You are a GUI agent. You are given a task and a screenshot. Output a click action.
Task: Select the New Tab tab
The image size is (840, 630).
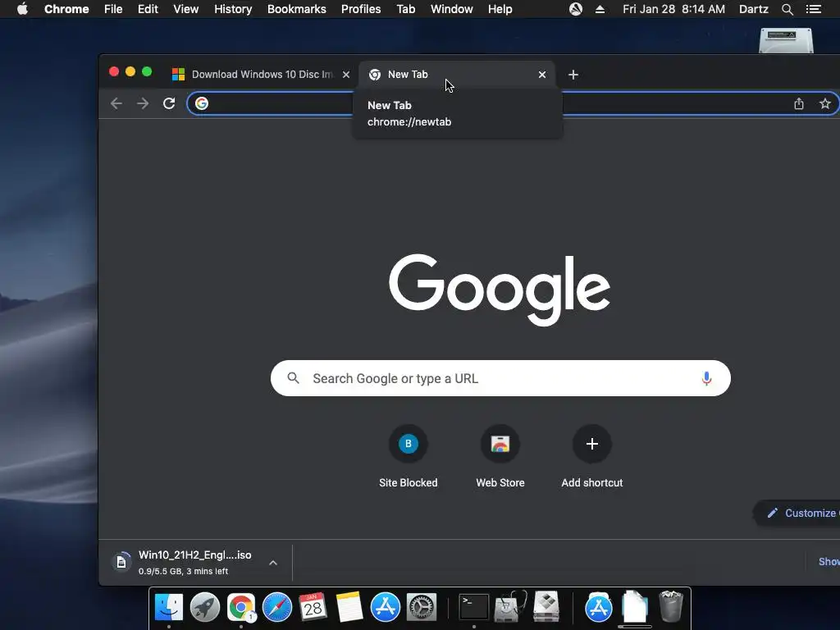(x=457, y=75)
